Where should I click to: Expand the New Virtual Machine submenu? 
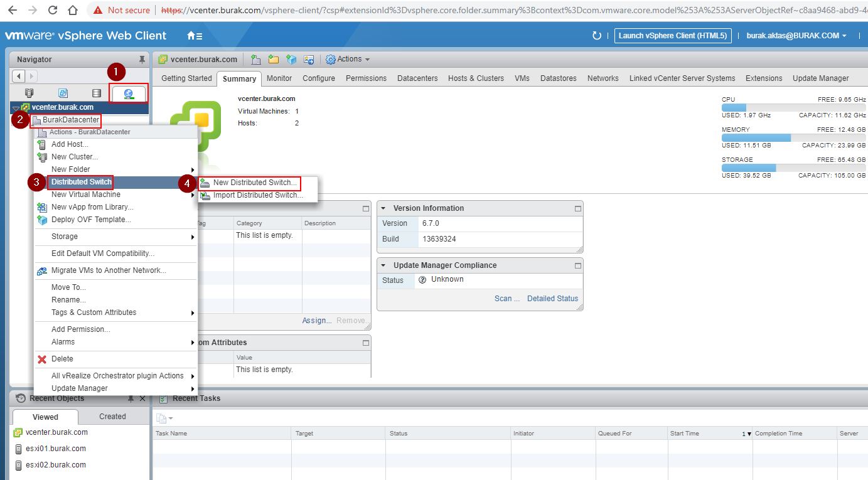pyautogui.click(x=115, y=195)
